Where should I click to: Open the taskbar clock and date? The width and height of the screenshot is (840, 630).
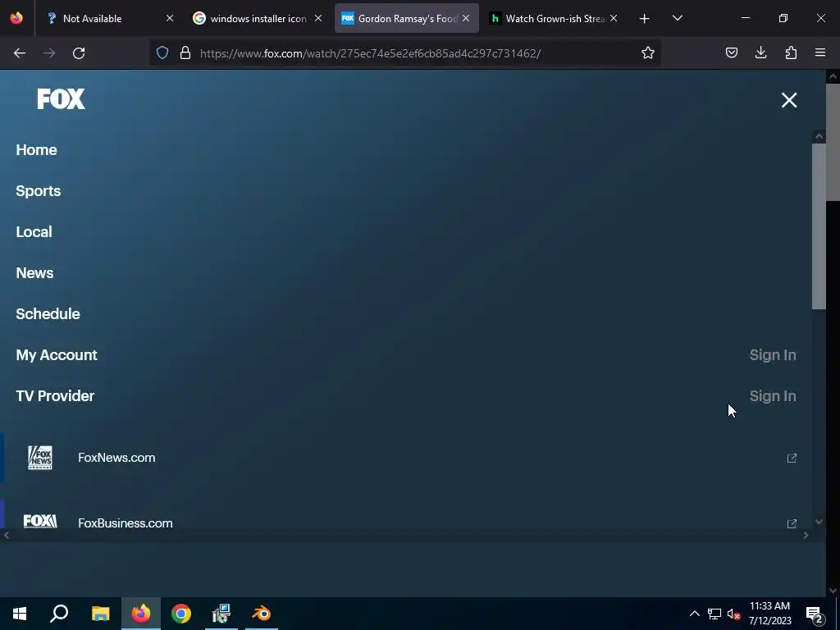[769, 614]
